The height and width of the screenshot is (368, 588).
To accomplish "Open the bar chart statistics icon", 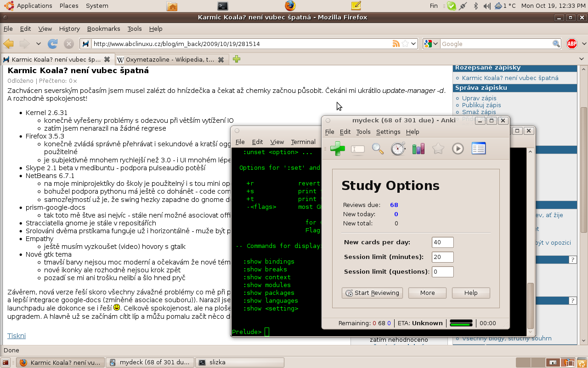I will pyautogui.click(x=418, y=149).
